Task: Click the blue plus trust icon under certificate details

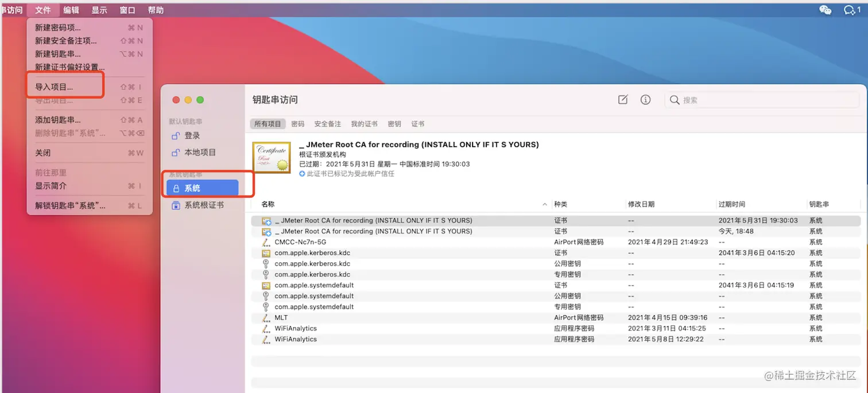Action: pos(303,173)
